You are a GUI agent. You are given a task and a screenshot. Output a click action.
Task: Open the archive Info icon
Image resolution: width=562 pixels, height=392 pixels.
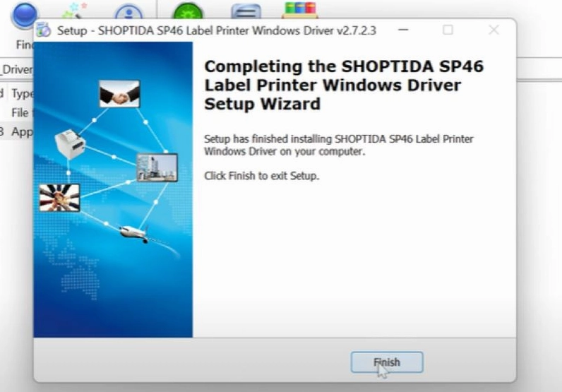[128, 12]
